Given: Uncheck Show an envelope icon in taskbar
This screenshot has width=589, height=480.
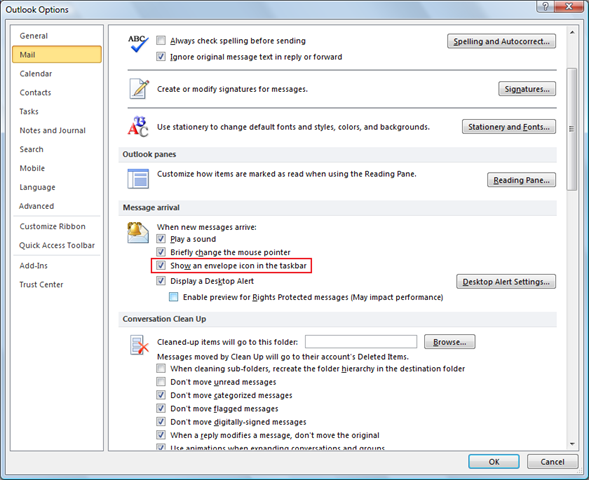Looking at the screenshot, I should [x=161, y=266].
